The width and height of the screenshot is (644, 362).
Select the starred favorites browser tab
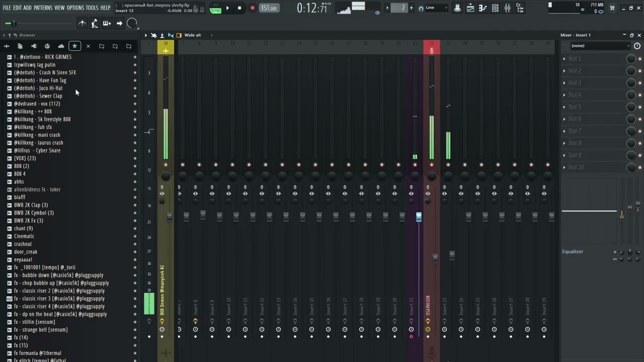tap(74, 46)
